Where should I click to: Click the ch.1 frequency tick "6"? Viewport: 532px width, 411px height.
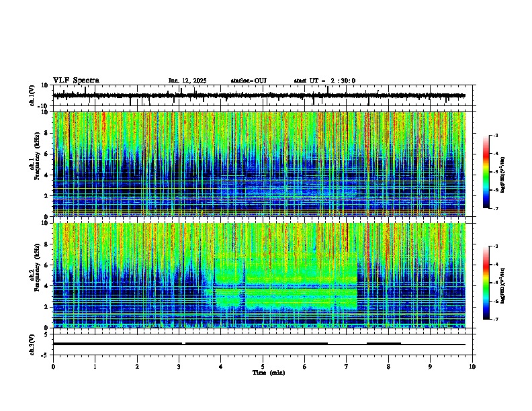46,154
